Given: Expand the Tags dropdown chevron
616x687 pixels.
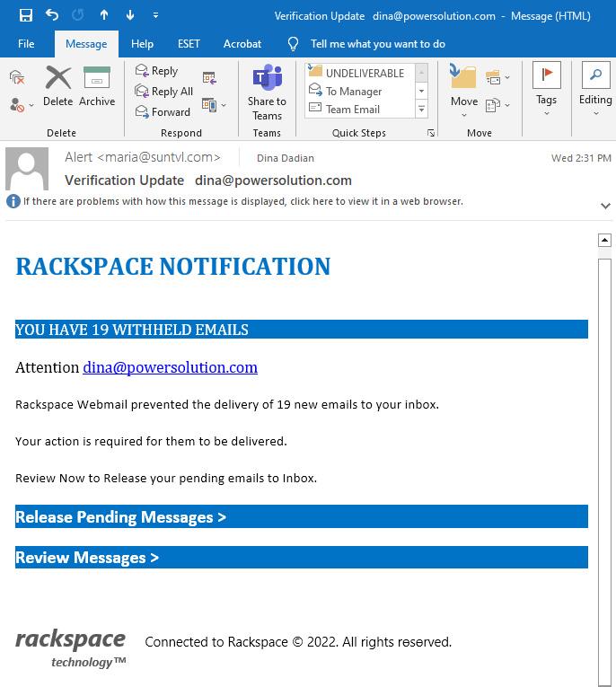Looking at the screenshot, I should (x=547, y=114).
